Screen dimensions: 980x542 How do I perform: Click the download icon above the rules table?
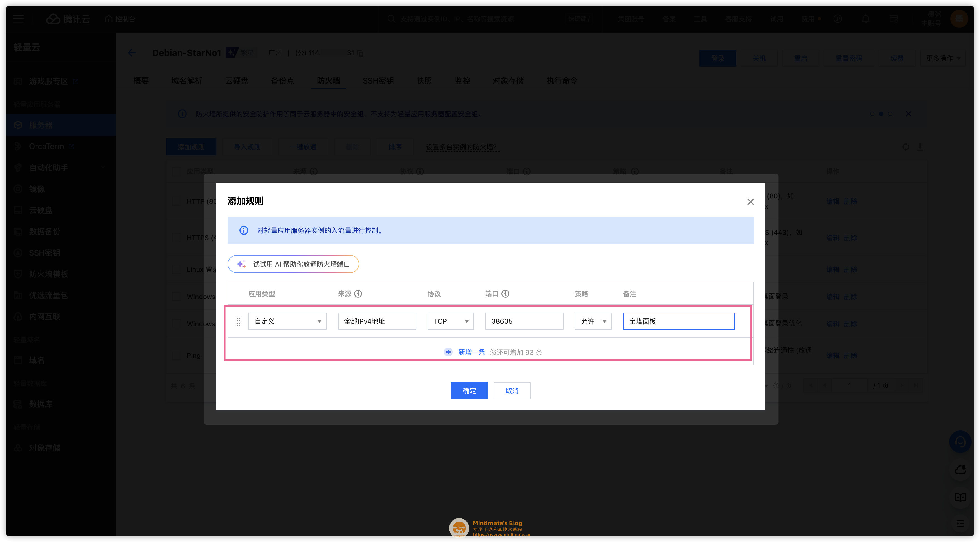tap(920, 147)
